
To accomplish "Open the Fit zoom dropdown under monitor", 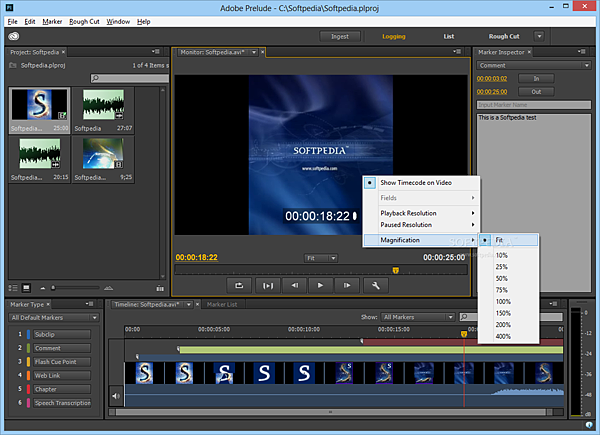I will tap(321, 258).
